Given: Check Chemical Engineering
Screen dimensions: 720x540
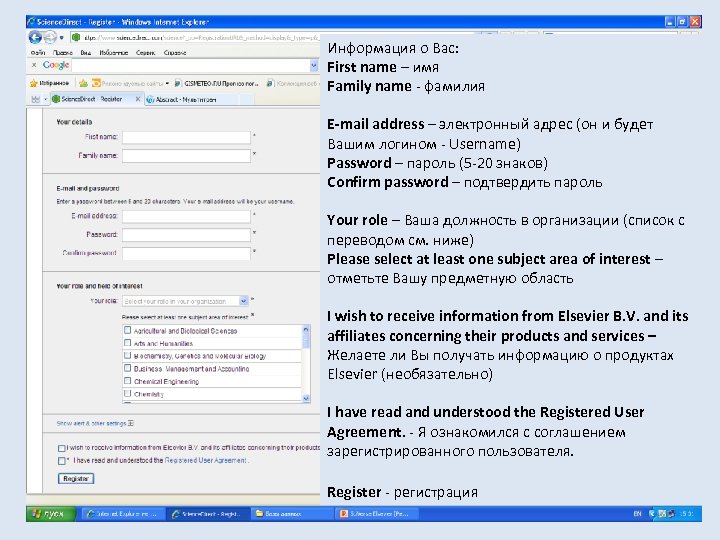Looking at the screenshot, I should point(128,381).
